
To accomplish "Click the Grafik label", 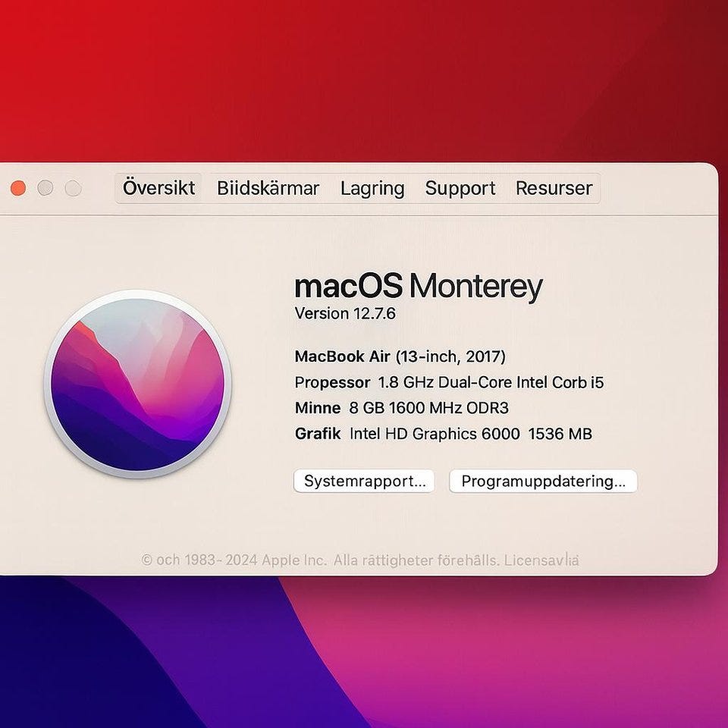I will 318,433.
